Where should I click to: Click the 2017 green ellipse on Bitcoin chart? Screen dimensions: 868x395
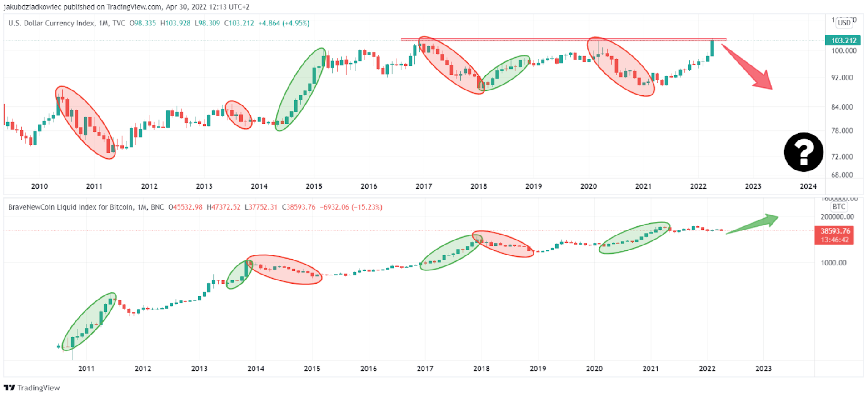[x=451, y=252]
